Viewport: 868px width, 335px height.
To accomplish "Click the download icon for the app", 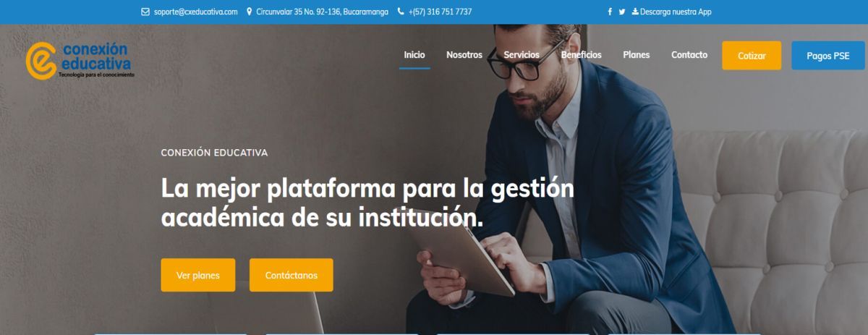I will (635, 12).
